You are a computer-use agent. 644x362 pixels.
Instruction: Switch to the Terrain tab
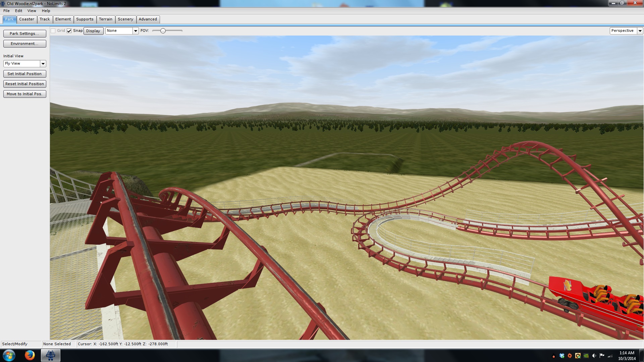(105, 19)
